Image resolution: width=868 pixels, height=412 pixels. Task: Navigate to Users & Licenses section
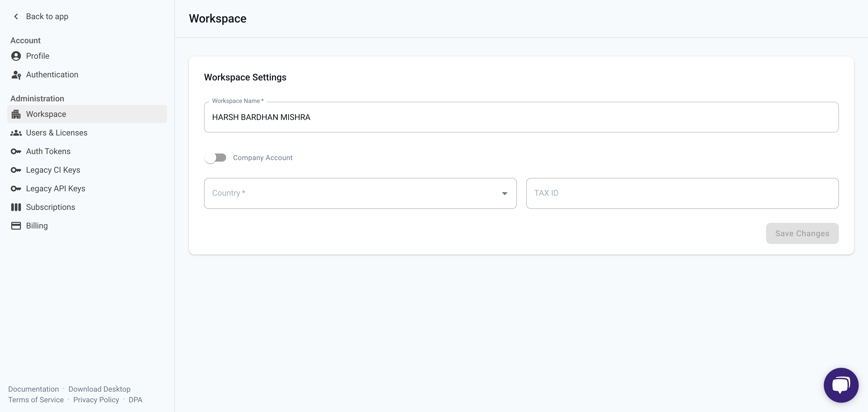[x=56, y=133]
